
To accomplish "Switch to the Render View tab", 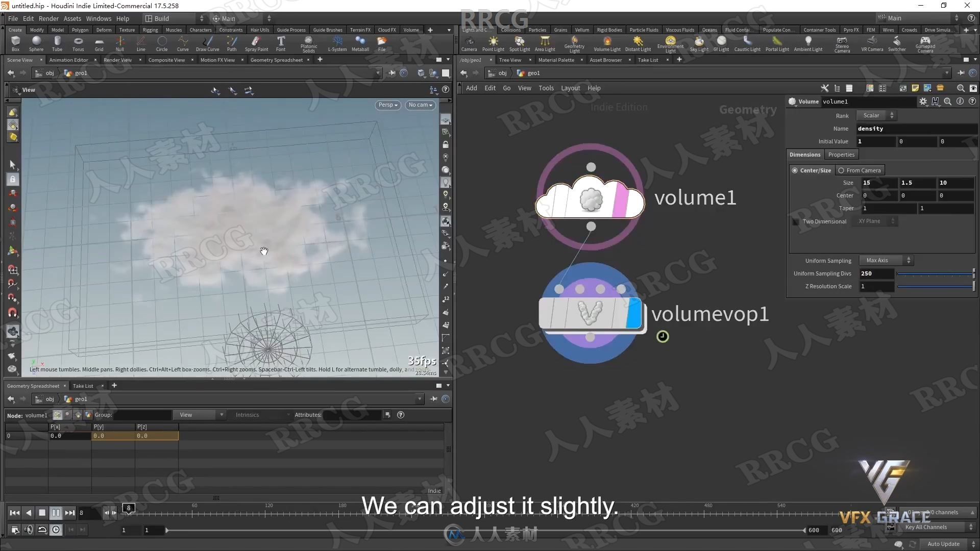I will coord(117,60).
